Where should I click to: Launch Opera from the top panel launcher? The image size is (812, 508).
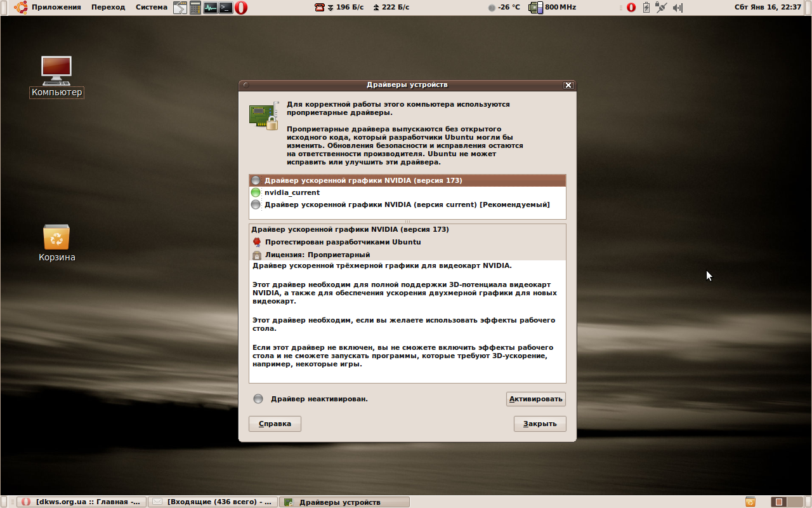(241, 8)
